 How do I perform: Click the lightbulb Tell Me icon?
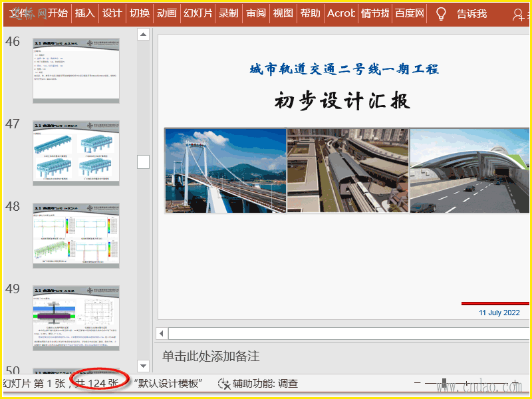[x=440, y=14]
